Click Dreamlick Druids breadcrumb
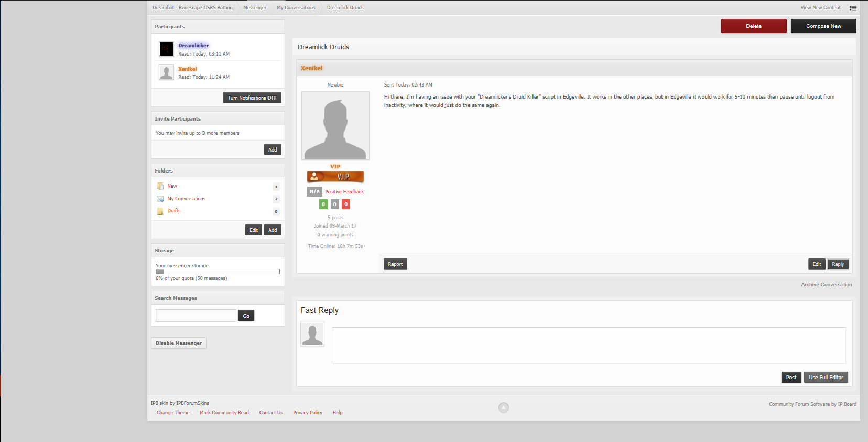 tap(345, 8)
